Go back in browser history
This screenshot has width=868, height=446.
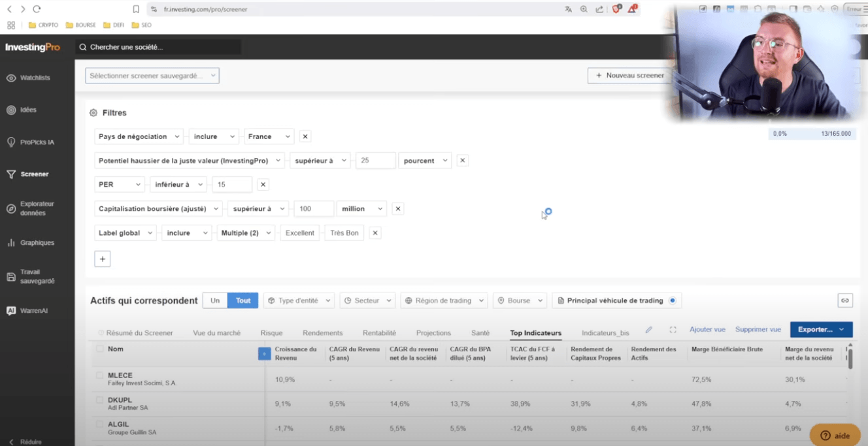click(9, 9)
